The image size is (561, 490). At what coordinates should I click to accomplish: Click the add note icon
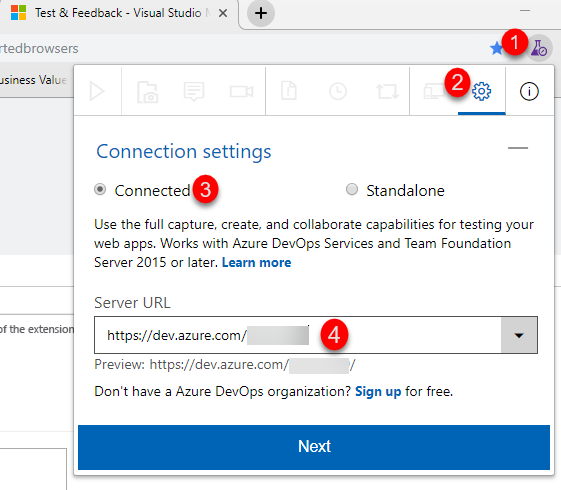(x=194, y=92)
